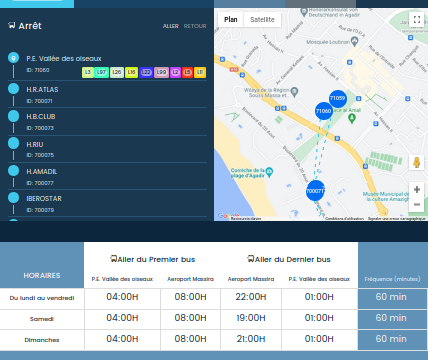Click the bus icon beside Arrêt heading
This screenshot has height=360, width=428.
12,25
